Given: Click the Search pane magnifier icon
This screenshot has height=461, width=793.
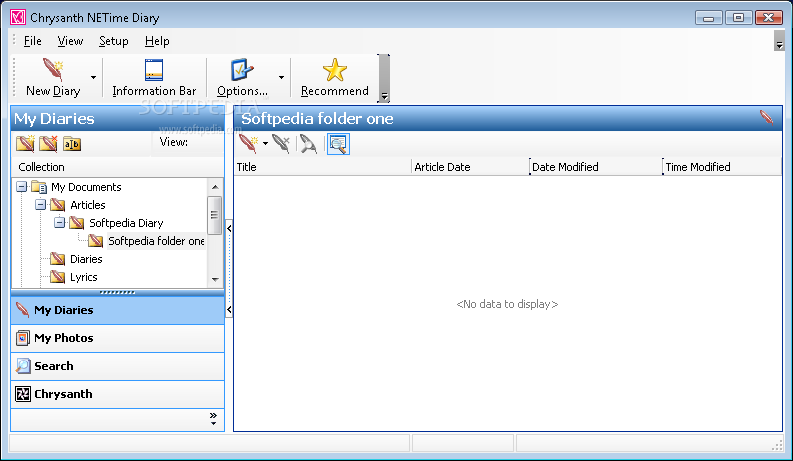Looking at the screenshot, I should (23, 365).
